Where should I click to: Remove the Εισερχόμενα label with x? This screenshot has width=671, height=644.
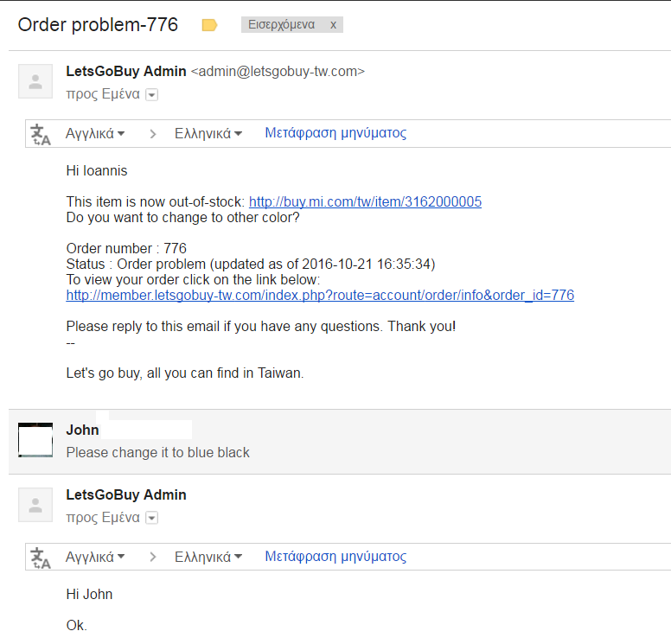pyautogui.click(x=333, y=25)
